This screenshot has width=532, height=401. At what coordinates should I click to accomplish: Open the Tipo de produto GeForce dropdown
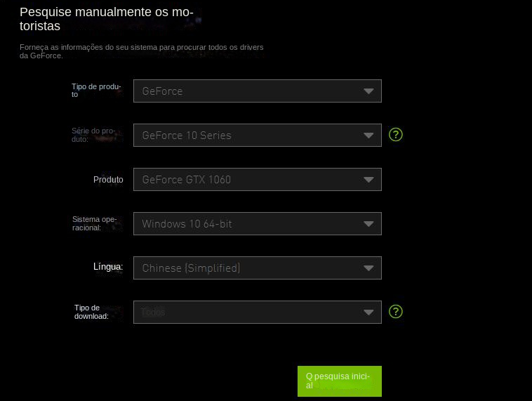(257, 91)
